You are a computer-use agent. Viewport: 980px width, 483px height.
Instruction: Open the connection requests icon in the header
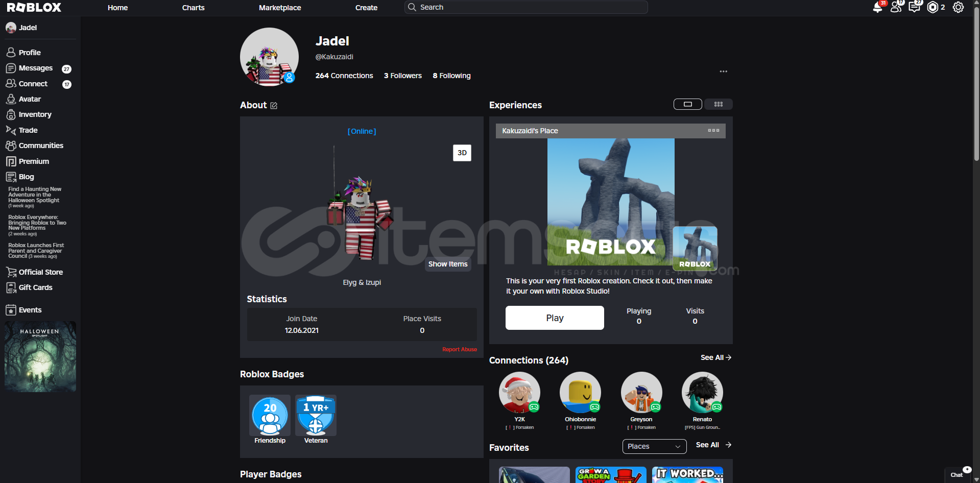pos(896,7)
